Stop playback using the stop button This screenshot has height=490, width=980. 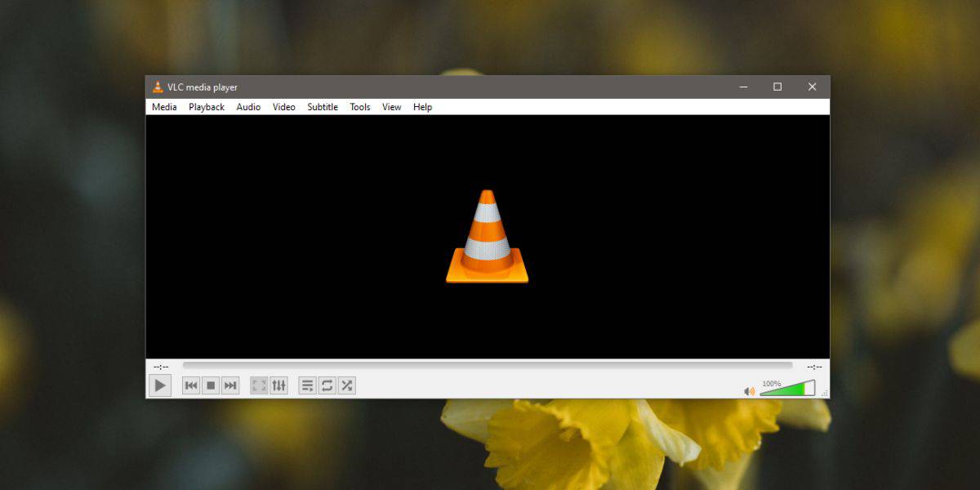click(211, 385)
